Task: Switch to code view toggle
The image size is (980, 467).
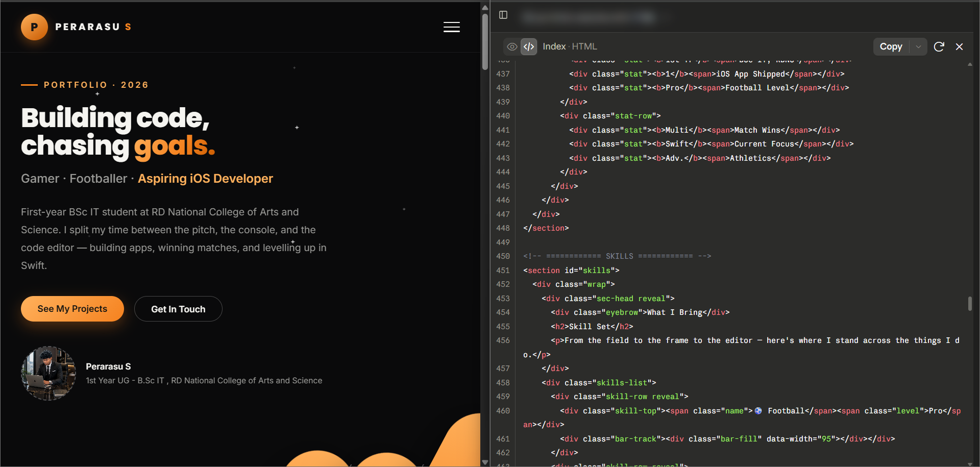Action: [x=529, y=46]
